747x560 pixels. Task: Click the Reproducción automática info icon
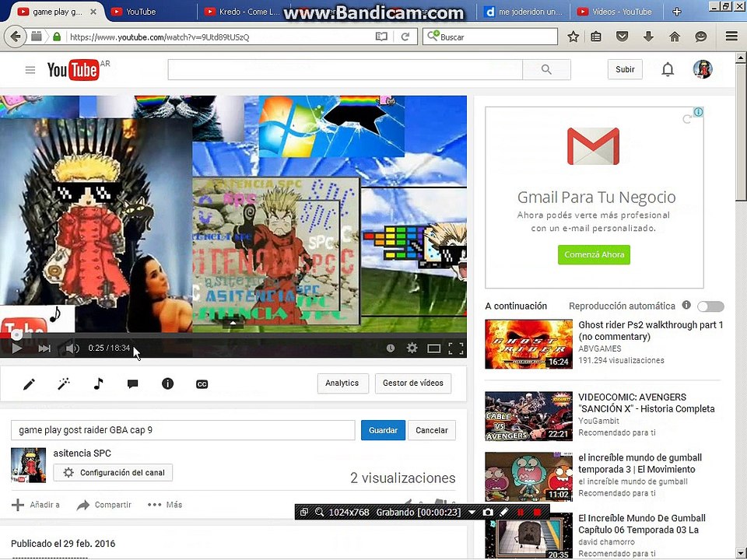686,305
